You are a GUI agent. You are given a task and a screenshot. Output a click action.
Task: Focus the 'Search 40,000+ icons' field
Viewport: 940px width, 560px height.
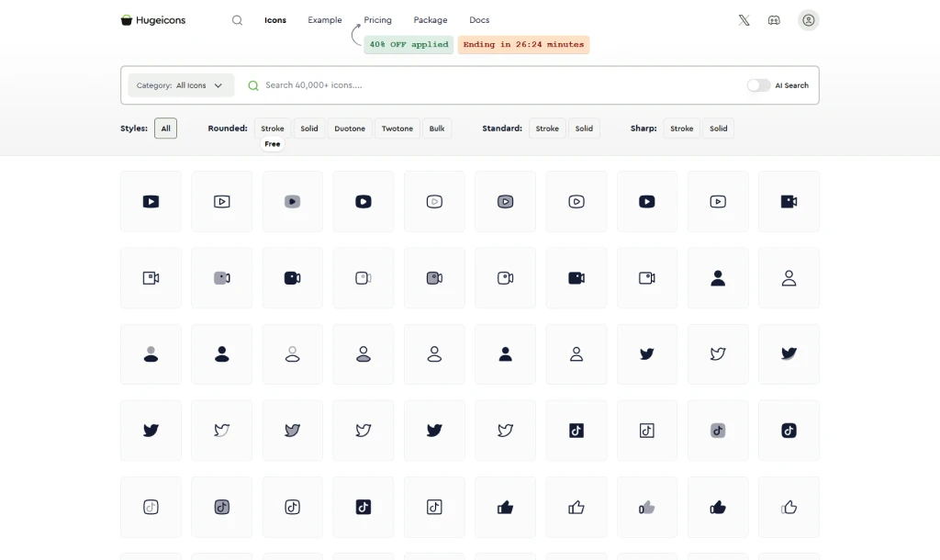click(492, 85)
